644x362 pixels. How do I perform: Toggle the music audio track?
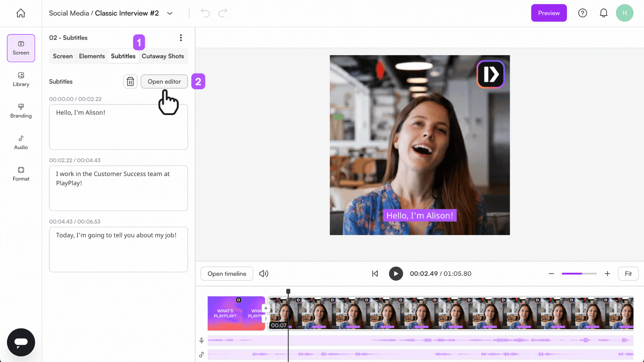tap(202, 355)
